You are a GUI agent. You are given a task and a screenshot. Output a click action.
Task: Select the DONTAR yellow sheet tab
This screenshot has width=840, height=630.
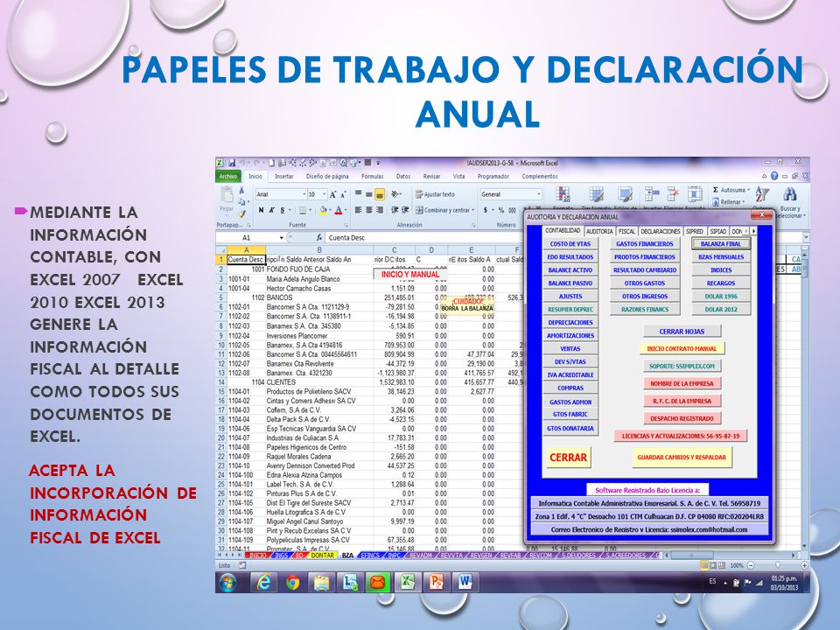[x=322, y=556]
